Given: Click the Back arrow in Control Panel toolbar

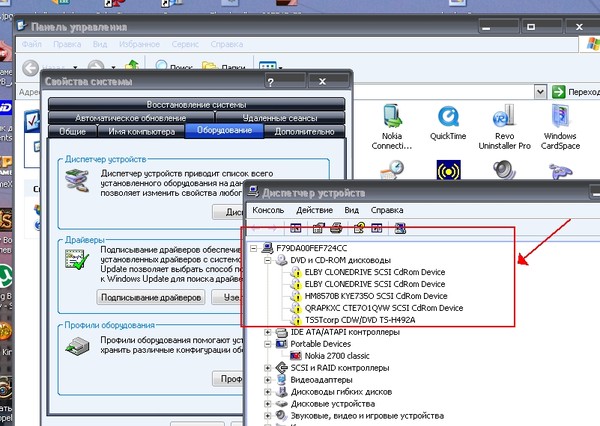Looking at the screenshot, I should [30, 68].
